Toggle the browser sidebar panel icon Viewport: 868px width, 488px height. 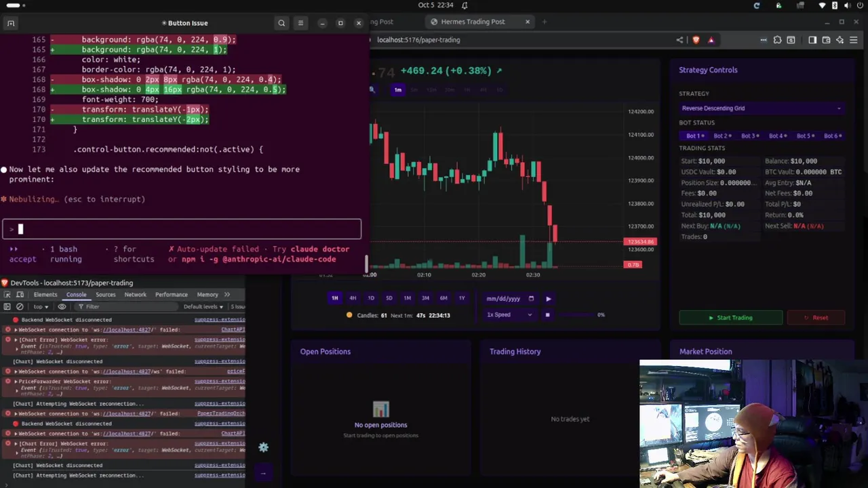(812, 40)
